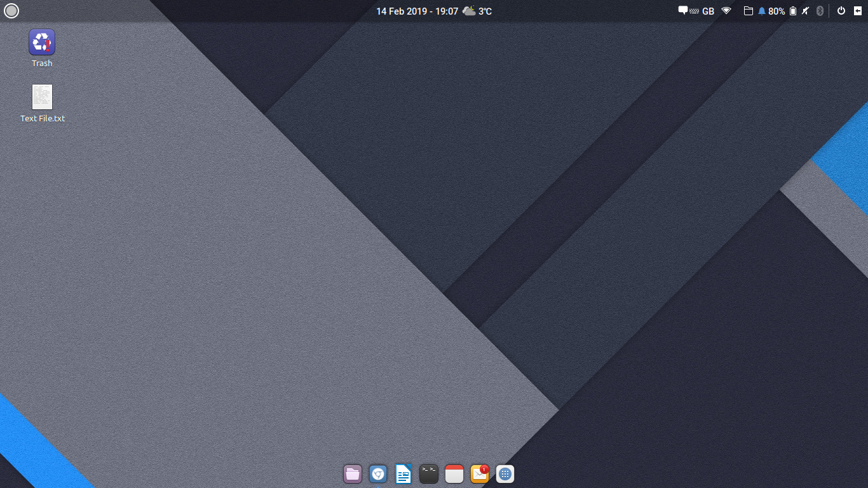Open the Wi-Fi network menu

[x=726, y=11]
